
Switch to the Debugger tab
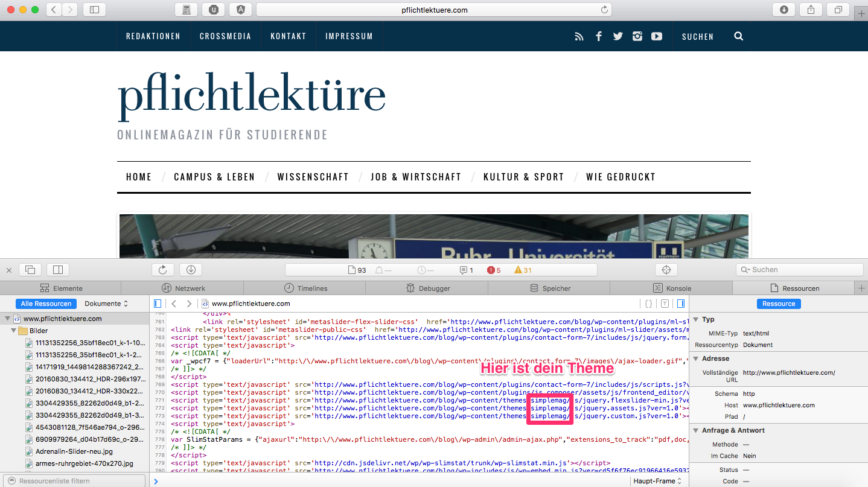pos(428,288)
